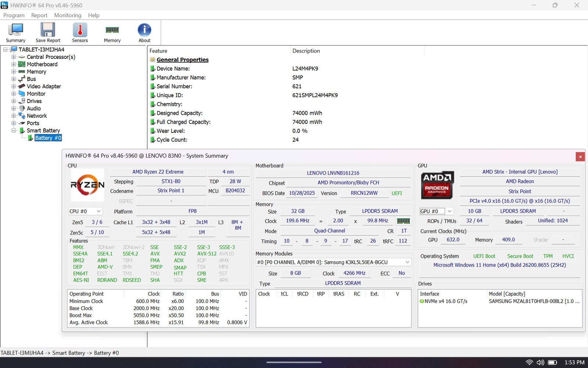Open the GPU #0 dropdown
Screen dimensions: 588x368
pyautogui.click(x=436, y=211)
